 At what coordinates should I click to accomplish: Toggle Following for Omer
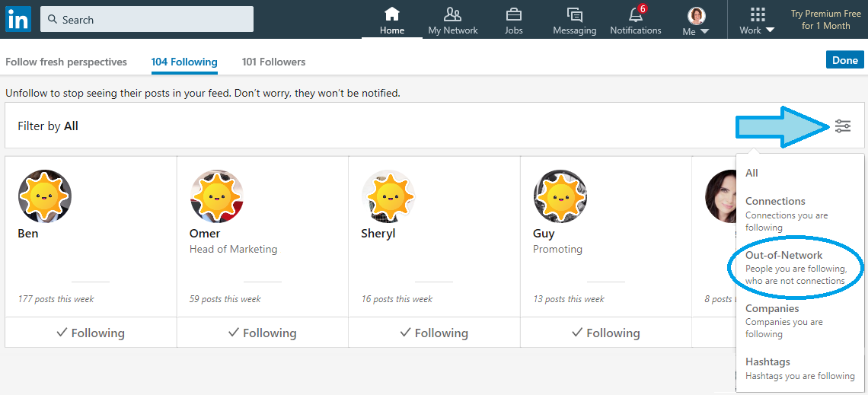click(x=263, y=333)
